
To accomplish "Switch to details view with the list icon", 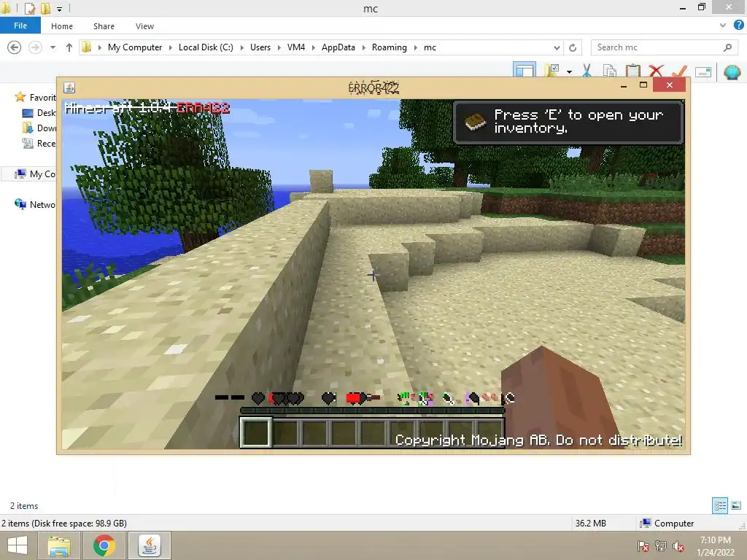I will [720, 505].
